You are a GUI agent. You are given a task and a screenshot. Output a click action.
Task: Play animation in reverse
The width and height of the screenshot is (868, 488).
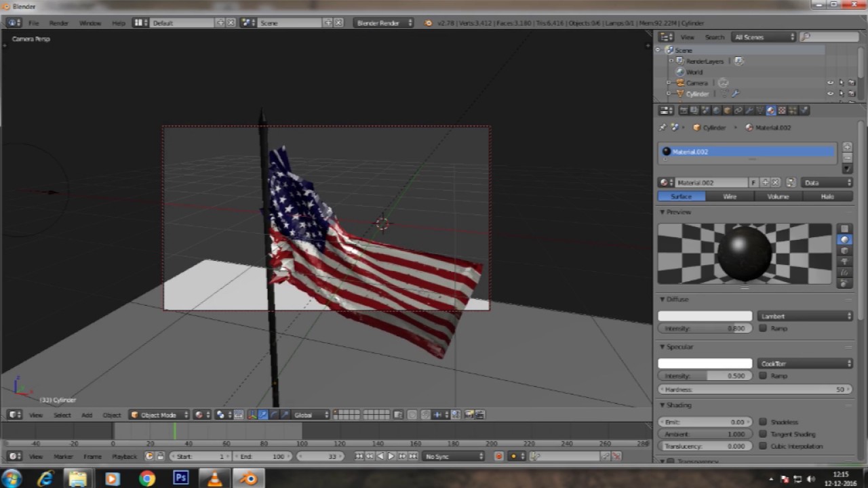(x=380, y=456)
